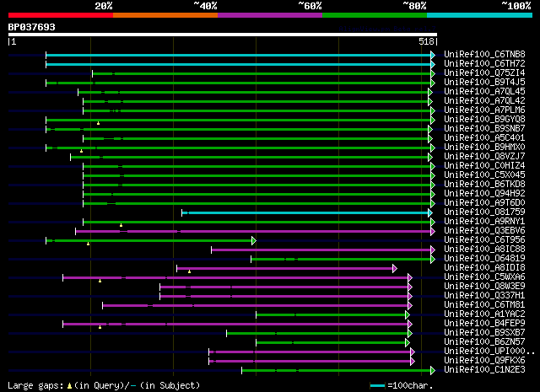Viewport: 540px width, 392px height.
Task: Click yellow gap marker under UniRef100_B4FEP9 row
Action: pyautogui.click(x=100, y=327)
